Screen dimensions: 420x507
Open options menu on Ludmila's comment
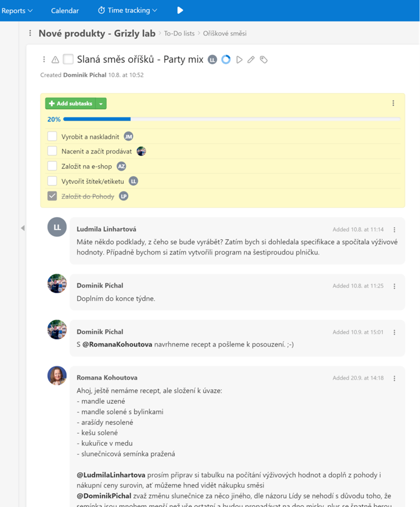[x=394, y=230]
